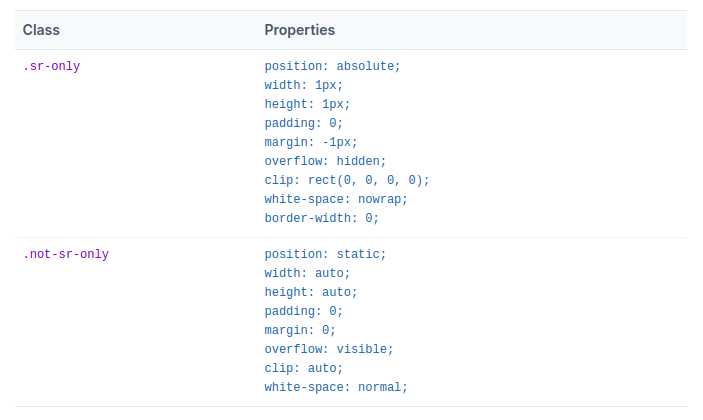Click the 'overflow: hidden;' property
This screenshot has height=420, width=703.
point(325,161)
